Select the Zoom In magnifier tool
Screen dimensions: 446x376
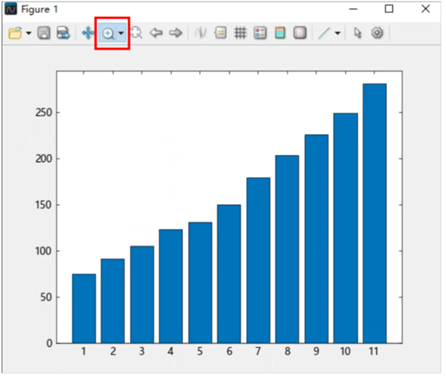(x=108, y=33)
